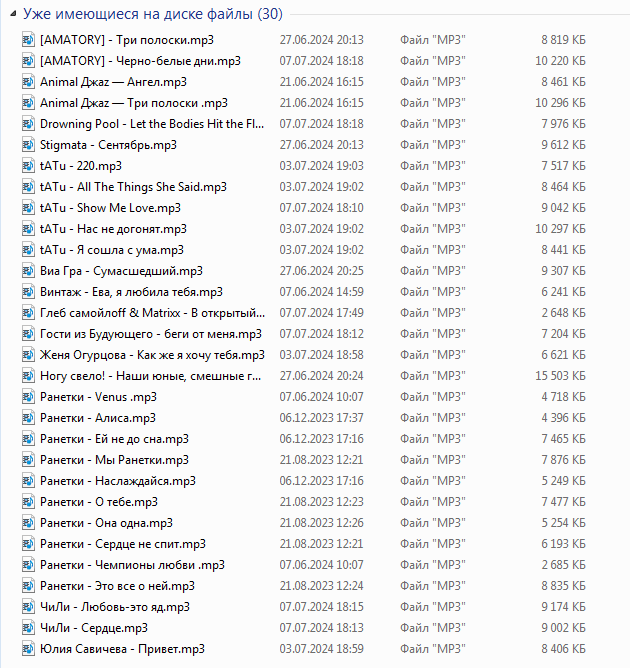This screenshot has height=668, width=630.
Task: Click the icon next to 'Animal Джаz — Три полоски .mp3'
Action: [28, 103]
